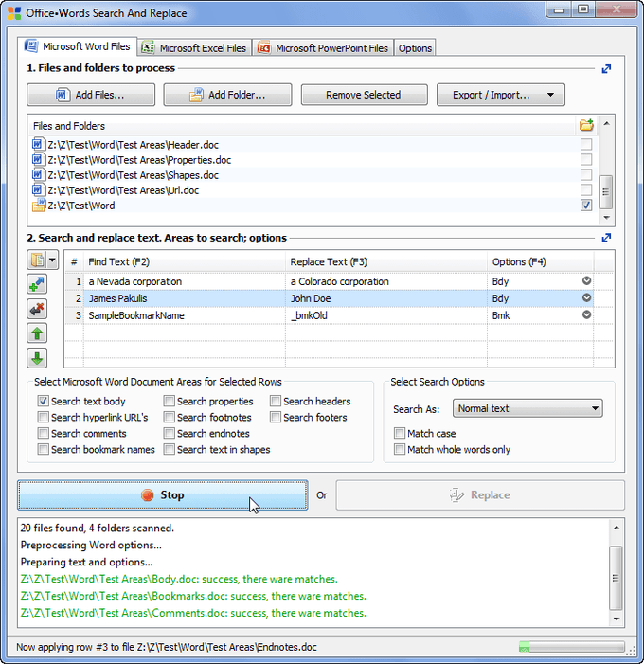
Task: Open options dropdown for James Pakulis row
Action: pos(586,297)
